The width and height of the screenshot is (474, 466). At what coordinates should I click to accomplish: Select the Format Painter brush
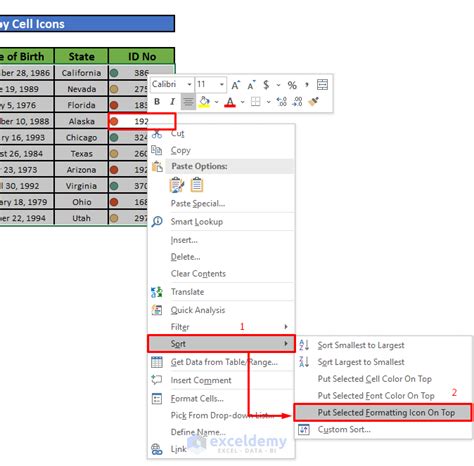tap(313, 101)
